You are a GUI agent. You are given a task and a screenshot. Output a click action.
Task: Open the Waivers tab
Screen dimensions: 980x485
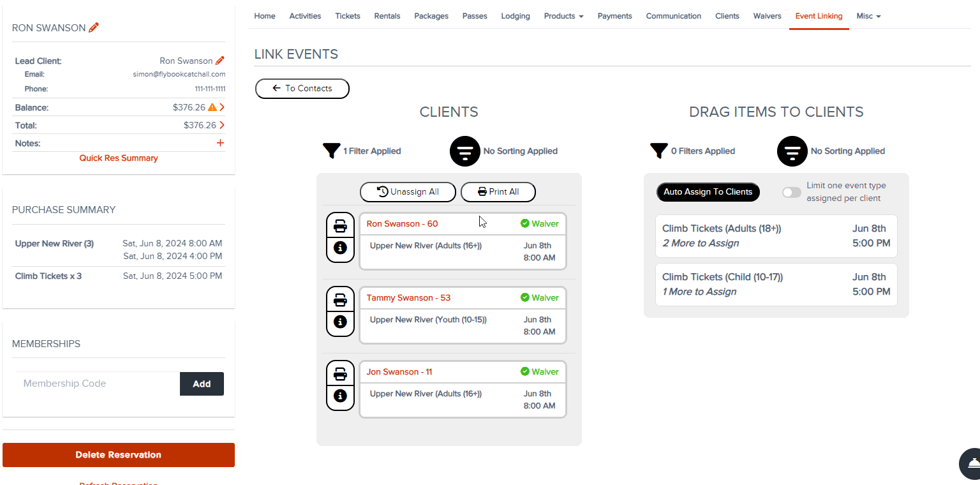[767, 16]
